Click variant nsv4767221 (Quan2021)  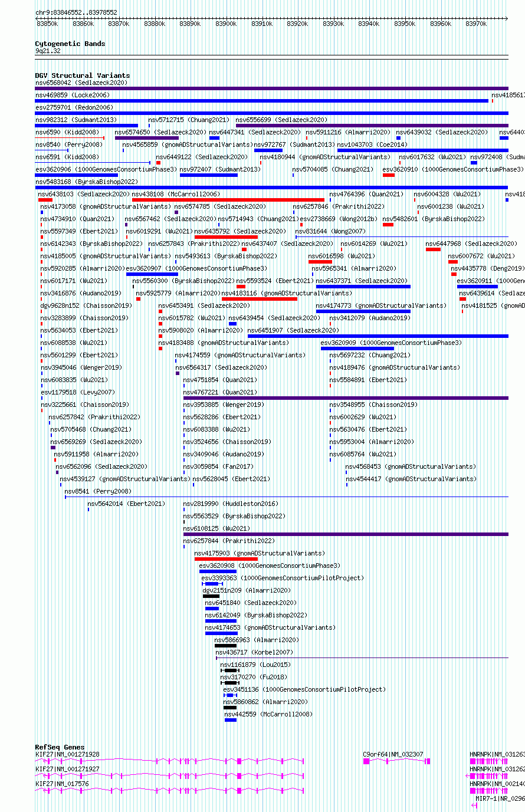tap(220, 392)
